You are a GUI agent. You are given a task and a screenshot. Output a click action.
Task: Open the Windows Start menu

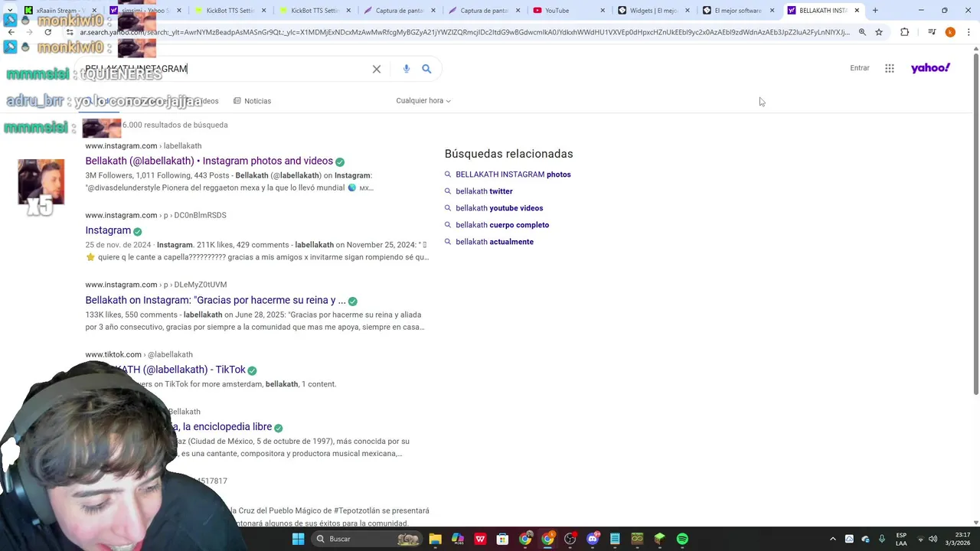pos(298,539)
